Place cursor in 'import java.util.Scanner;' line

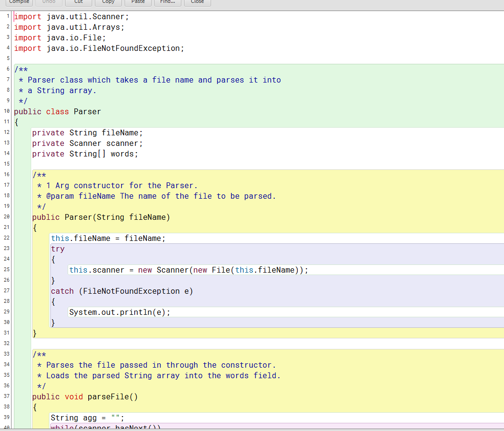coord(71,17)
